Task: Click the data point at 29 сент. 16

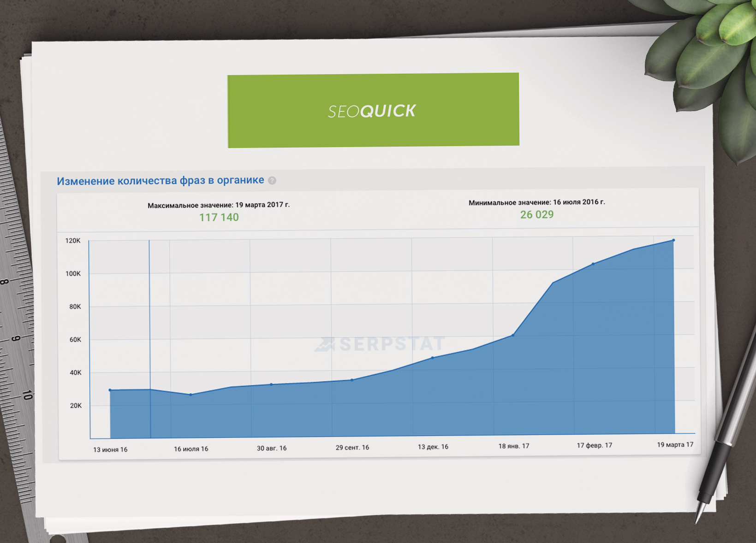Action: (x=352, y=380)
